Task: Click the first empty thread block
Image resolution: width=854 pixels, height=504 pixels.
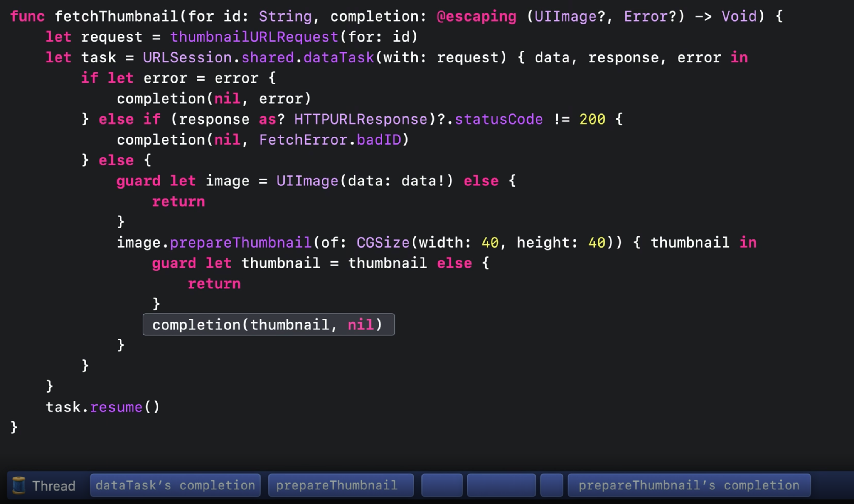Action: click(442, 485)
